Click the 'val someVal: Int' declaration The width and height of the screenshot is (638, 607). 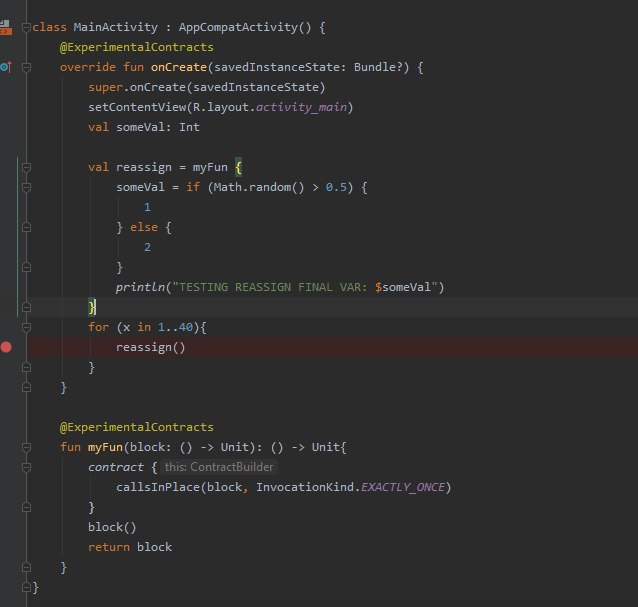point(144,127)
